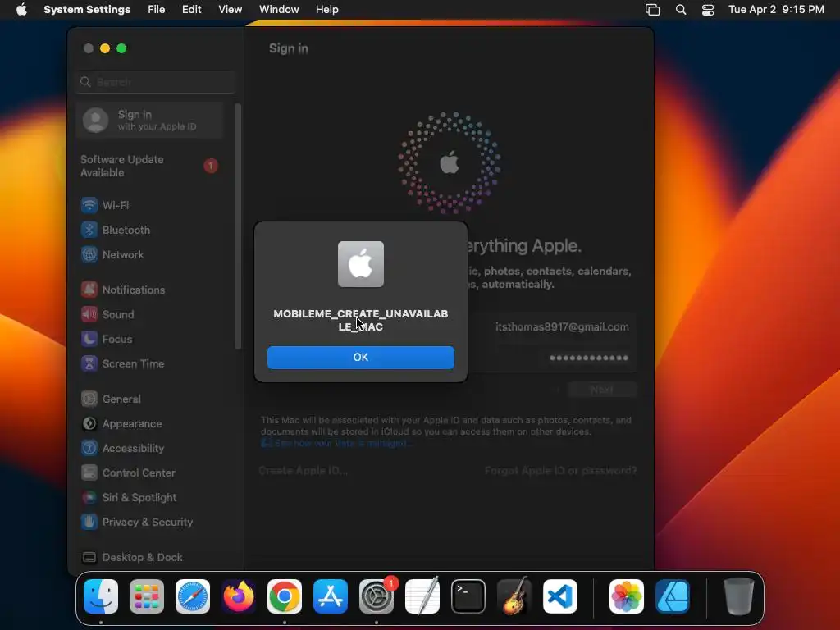Open Google Chrome from the Dock
The height and width of the screenshot is (630, 840).
pos(285,596)
